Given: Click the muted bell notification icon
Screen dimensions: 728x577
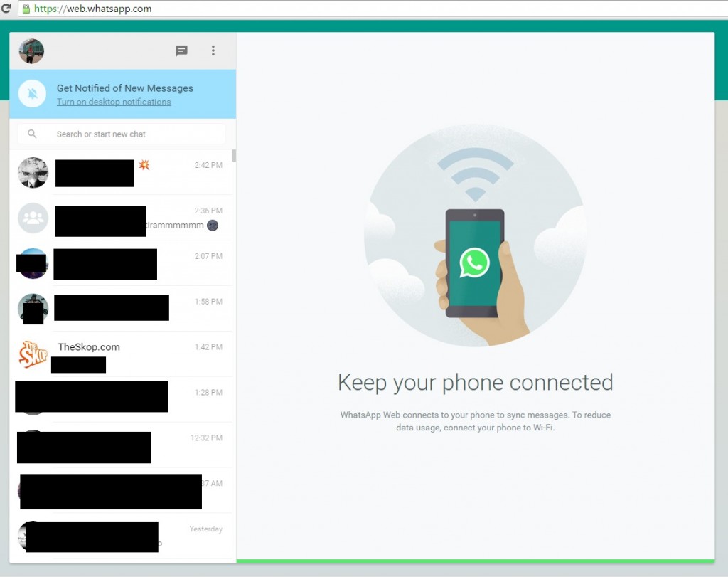Looking at the screenshot, I should [x=33, y=94].
